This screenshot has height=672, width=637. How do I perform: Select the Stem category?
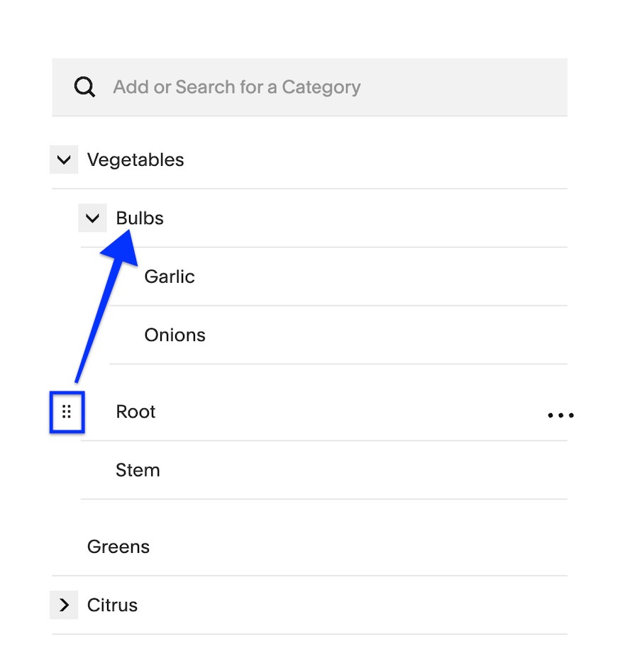[x=138, y=469]
